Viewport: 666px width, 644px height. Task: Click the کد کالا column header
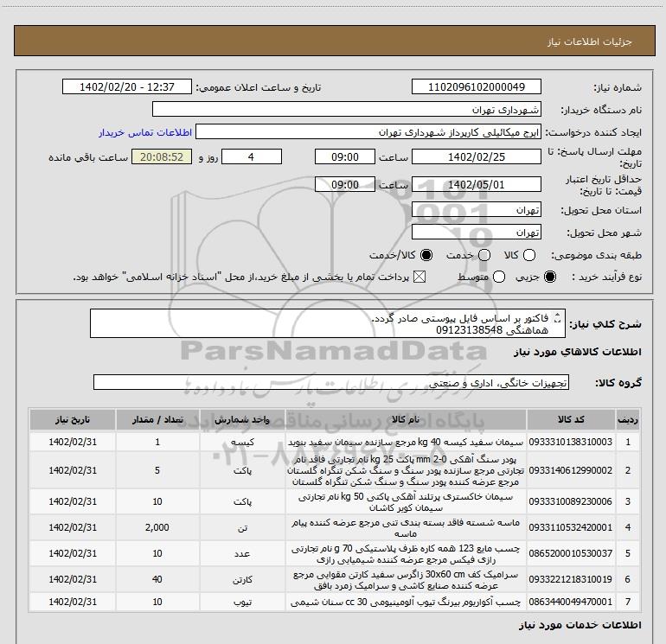pyautogui.click(x=571, y=419)
